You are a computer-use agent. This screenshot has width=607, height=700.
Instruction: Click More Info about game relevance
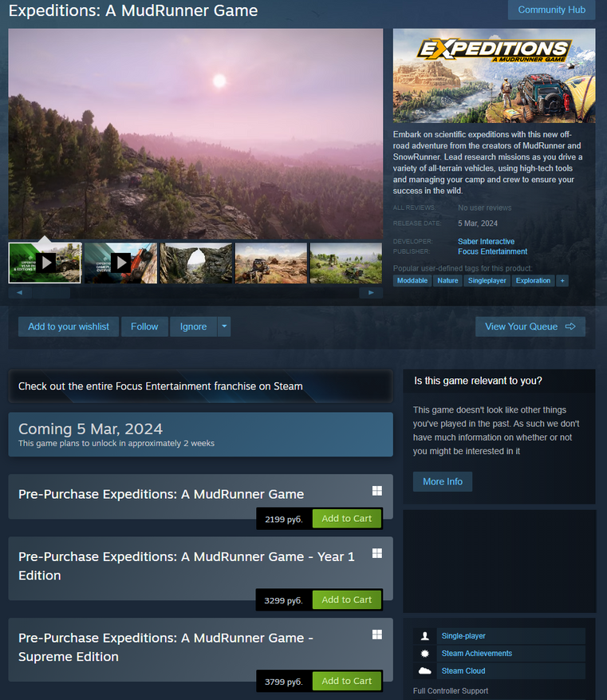coord(443,481)
